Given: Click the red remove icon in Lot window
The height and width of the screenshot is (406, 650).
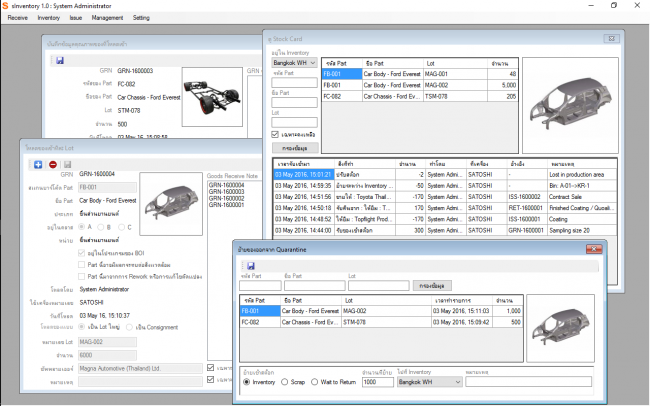Looking at the screenshot, I should [x=52, y=164].
